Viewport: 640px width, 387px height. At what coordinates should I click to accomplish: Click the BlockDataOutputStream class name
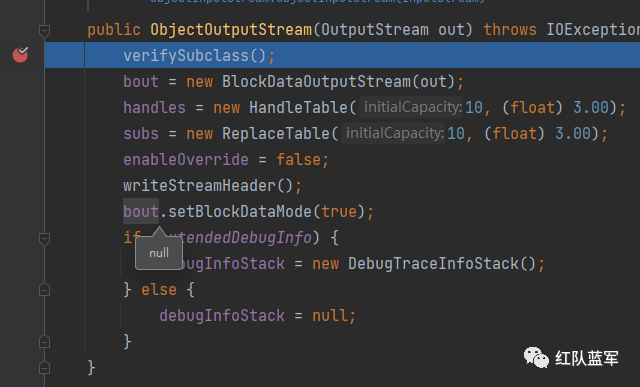click(x=316, y=82)
